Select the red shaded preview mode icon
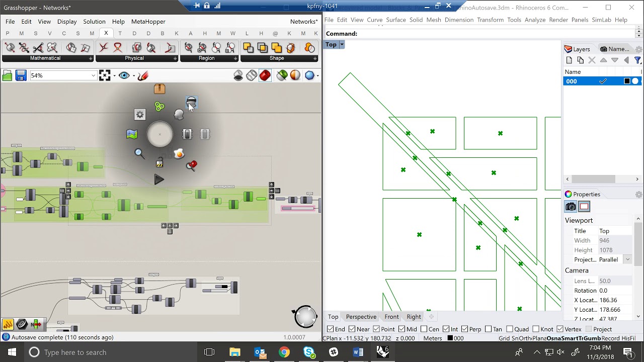The width and height of the screenshot is (644, 362). [265, 76]
